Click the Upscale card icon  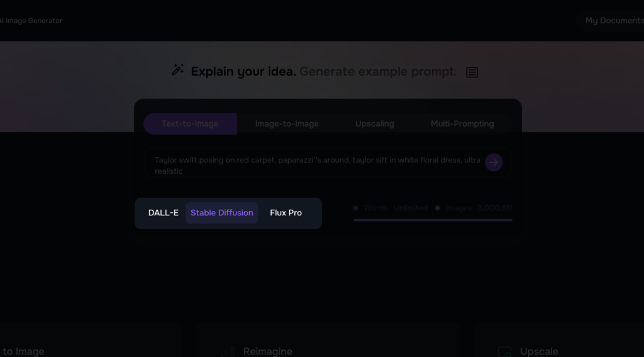tap(504, 351)
